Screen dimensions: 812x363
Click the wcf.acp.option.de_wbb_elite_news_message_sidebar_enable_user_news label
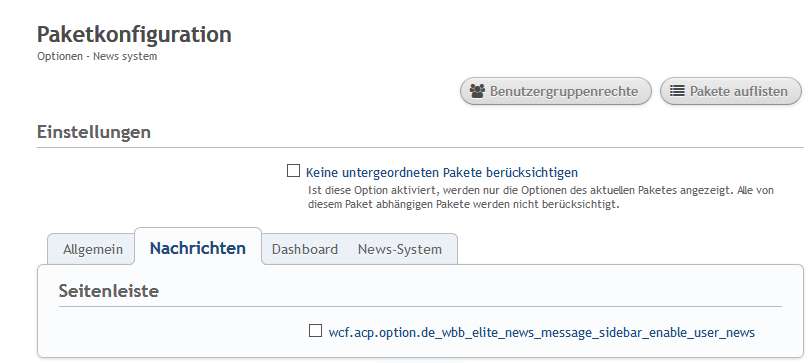542,332
